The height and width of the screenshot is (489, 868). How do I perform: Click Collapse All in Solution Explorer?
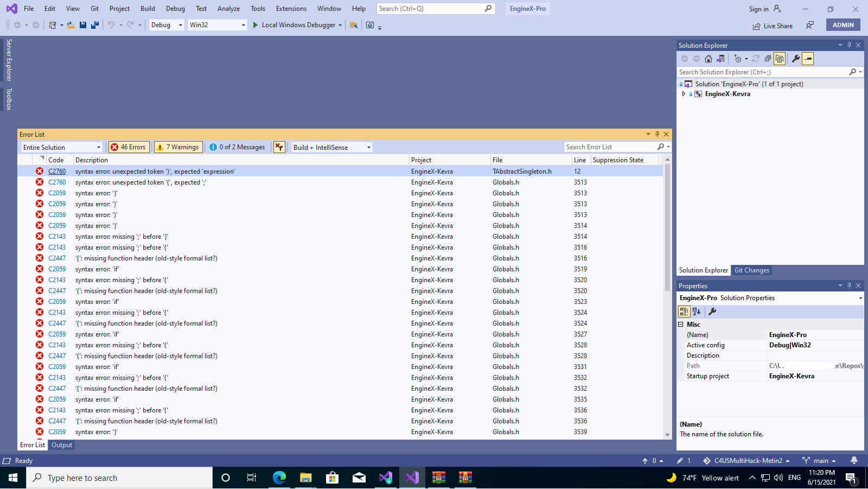pos(768,59)
